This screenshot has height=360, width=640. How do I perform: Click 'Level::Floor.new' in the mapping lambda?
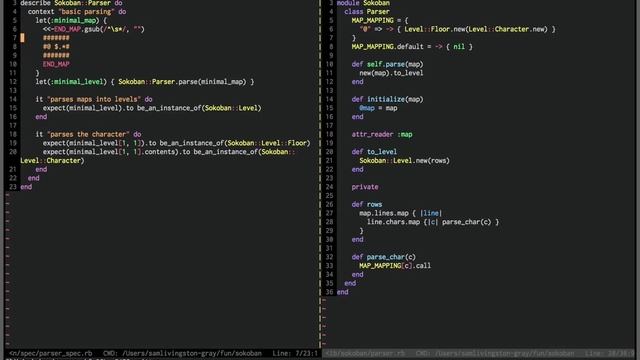click(434, 29)
